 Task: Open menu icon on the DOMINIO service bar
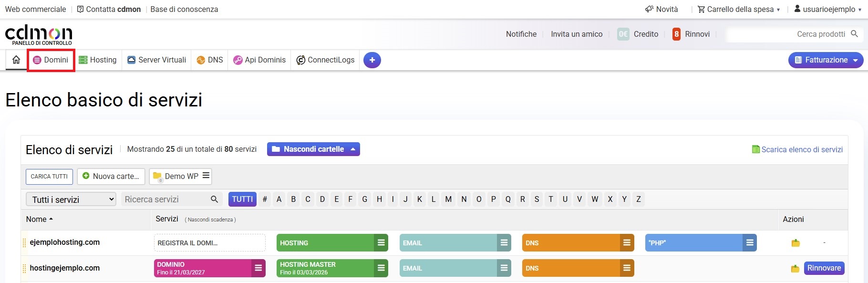click(258, 268)
